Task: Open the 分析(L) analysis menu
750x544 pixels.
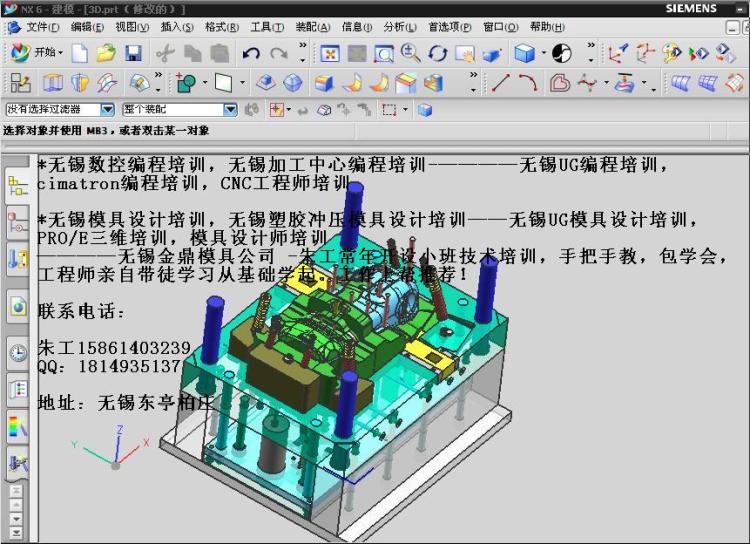Action: (x=400, y=27)
